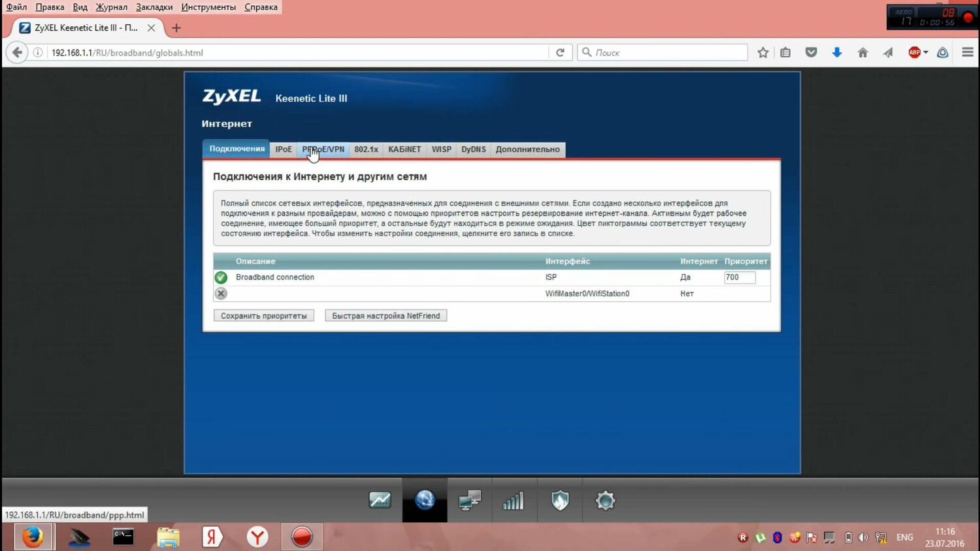Open the system monitor dashboard icon
980x551 pixels.
pos(380,501)
